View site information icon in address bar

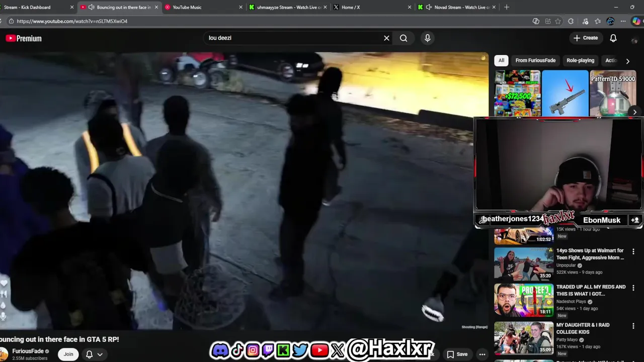11,21
